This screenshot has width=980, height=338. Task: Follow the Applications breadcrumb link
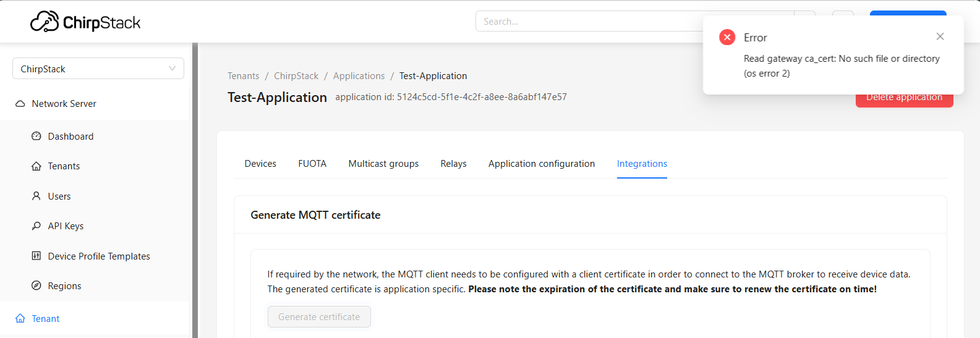(x=359, y=76)
